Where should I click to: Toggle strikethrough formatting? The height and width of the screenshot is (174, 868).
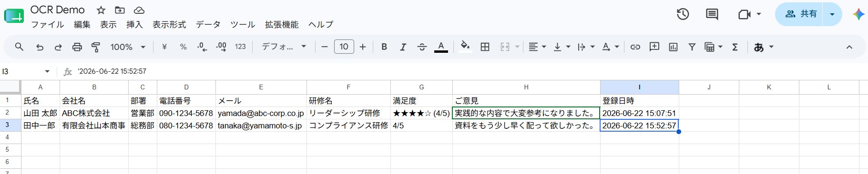tap(422, 47)
